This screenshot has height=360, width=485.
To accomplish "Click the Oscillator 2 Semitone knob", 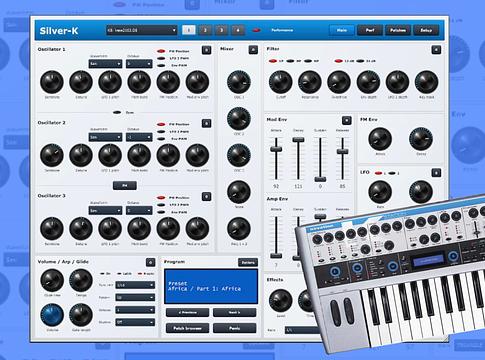I will tap(52, 155).
